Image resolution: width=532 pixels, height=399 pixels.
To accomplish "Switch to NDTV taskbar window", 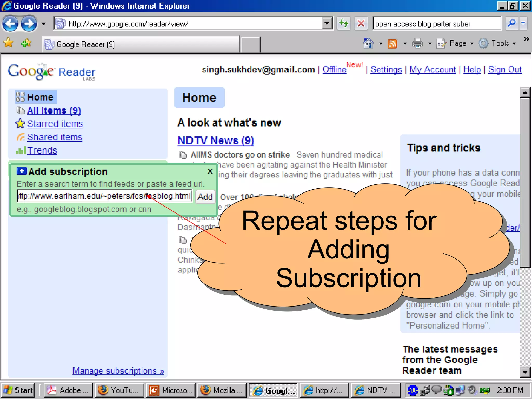I will pos(376,390).
